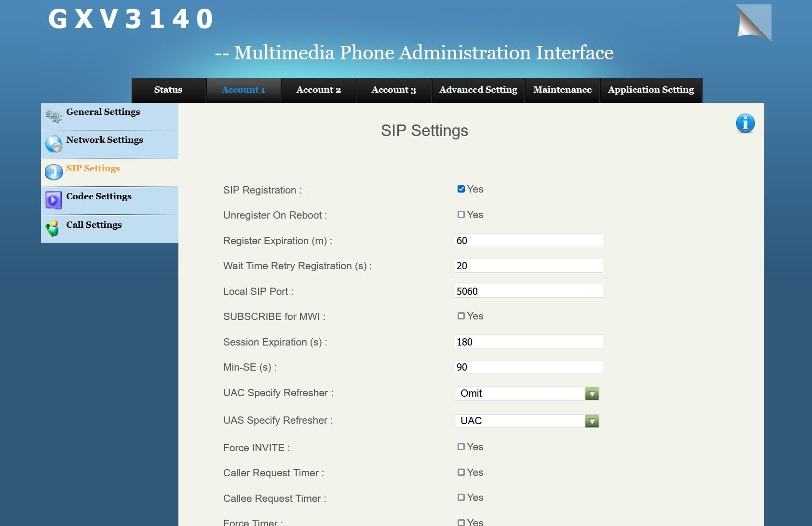
Task: Click the General Settings gears icon
Action: (x=54, y=116)
